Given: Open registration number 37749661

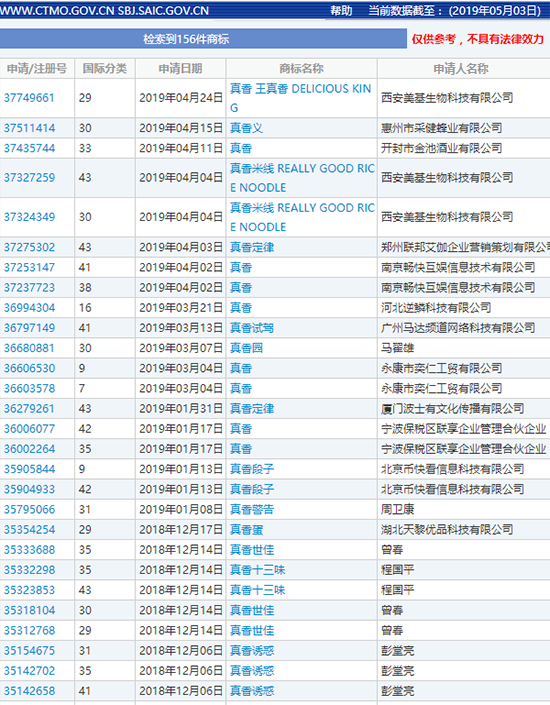Looking at the screenshot, I should pos(29,98).
